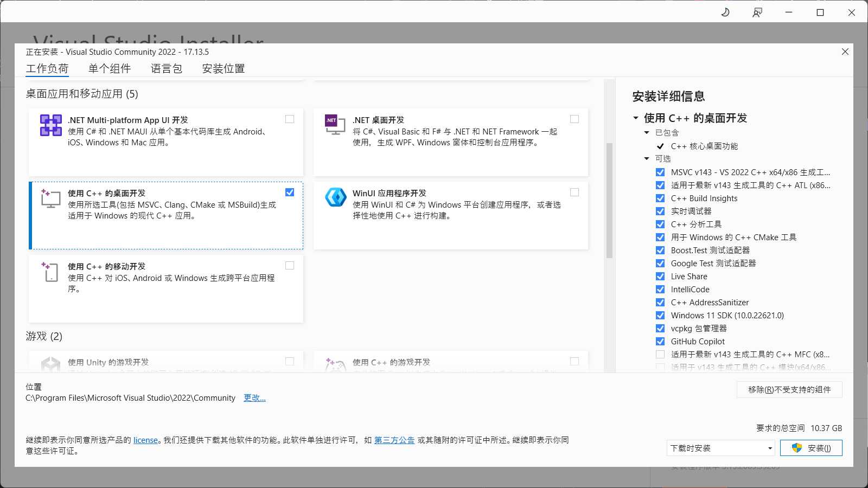Uncheck C++ AddressSanitizer component
Viewport: 868px width, 488px height.
[x=660, y=303]
